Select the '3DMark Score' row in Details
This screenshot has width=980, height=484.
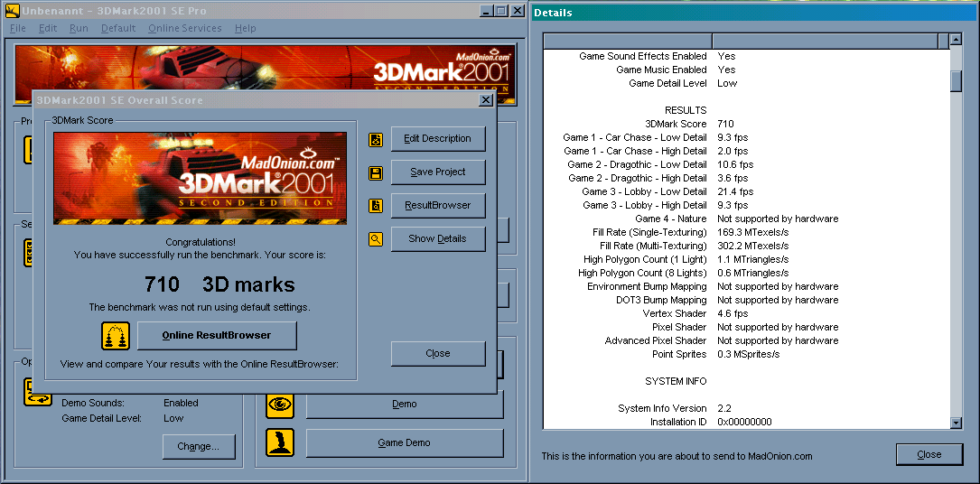746,124
